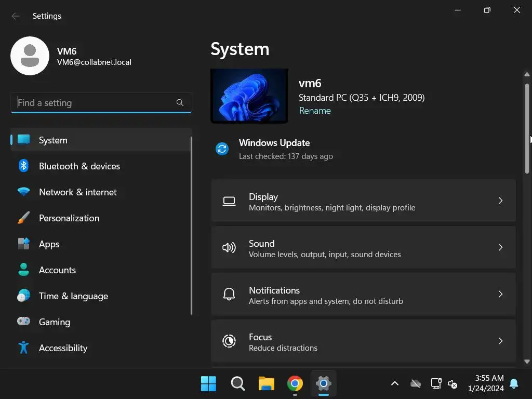This screenshot has height=399, width=532.
Task: Open Google Chrome from taskbar
Action: (295, 384)
